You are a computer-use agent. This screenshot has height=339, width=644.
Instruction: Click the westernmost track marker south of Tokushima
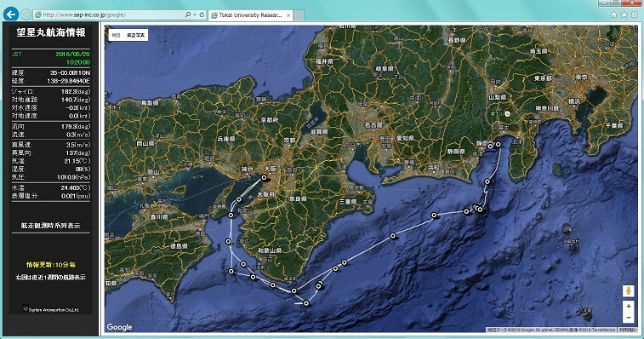[228, 242]
